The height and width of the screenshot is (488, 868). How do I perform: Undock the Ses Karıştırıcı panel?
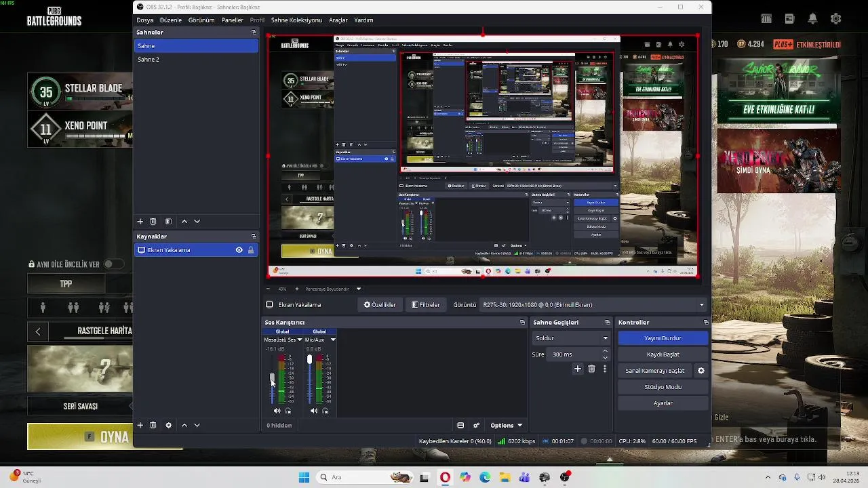tap(522, 323)
